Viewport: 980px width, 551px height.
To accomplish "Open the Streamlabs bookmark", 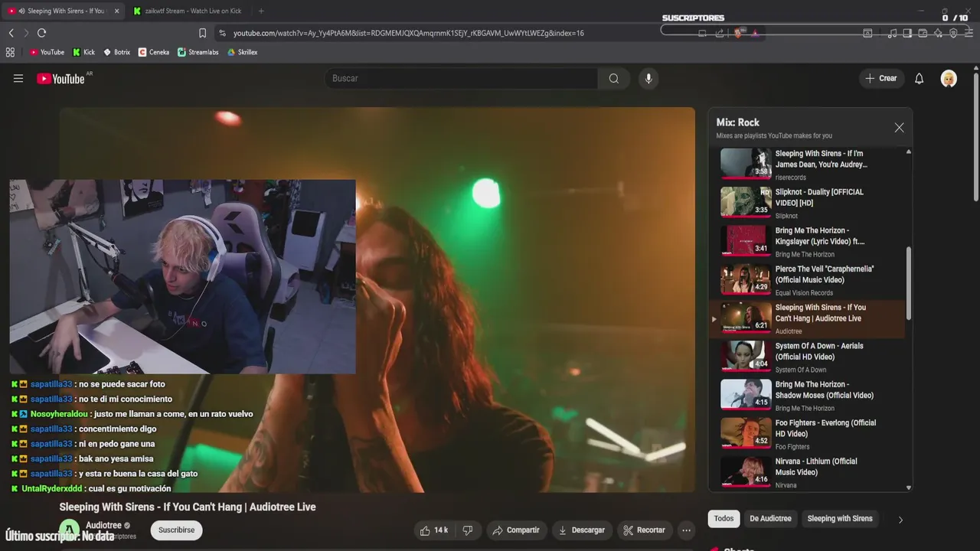I will (x=198, y=52).
